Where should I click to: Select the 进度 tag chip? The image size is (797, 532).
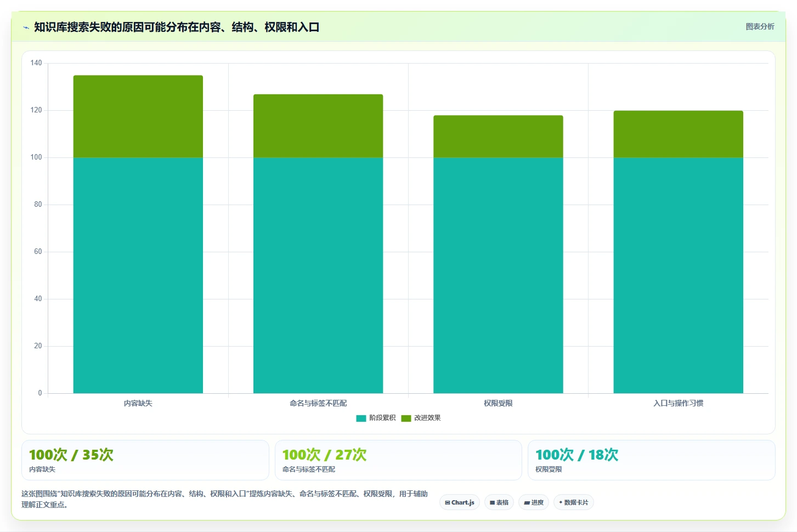534,502
